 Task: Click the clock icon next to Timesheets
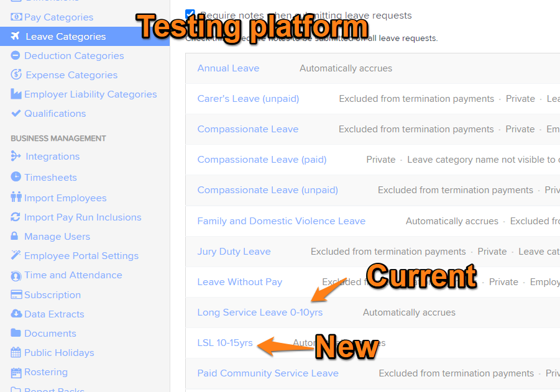(x=16, y=176)
